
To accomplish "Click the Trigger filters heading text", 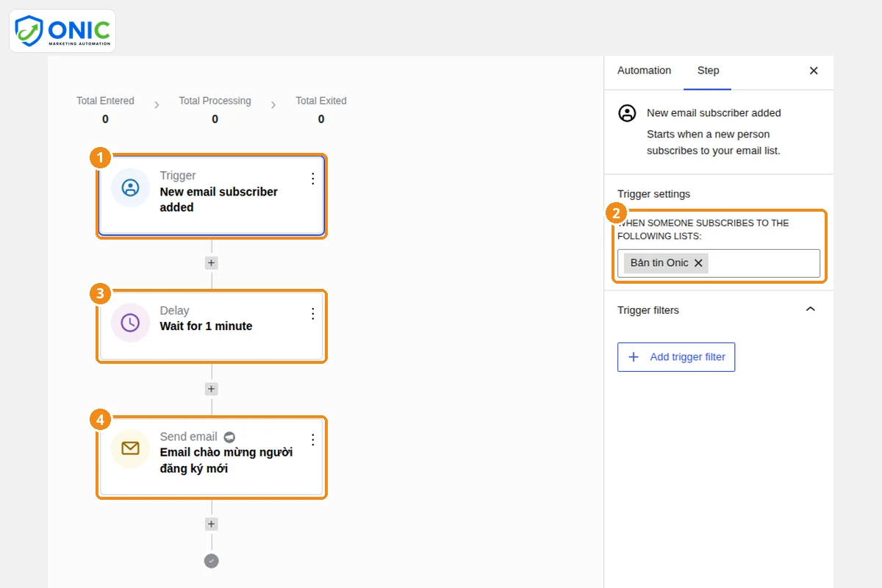I will [x=648, y=310].
